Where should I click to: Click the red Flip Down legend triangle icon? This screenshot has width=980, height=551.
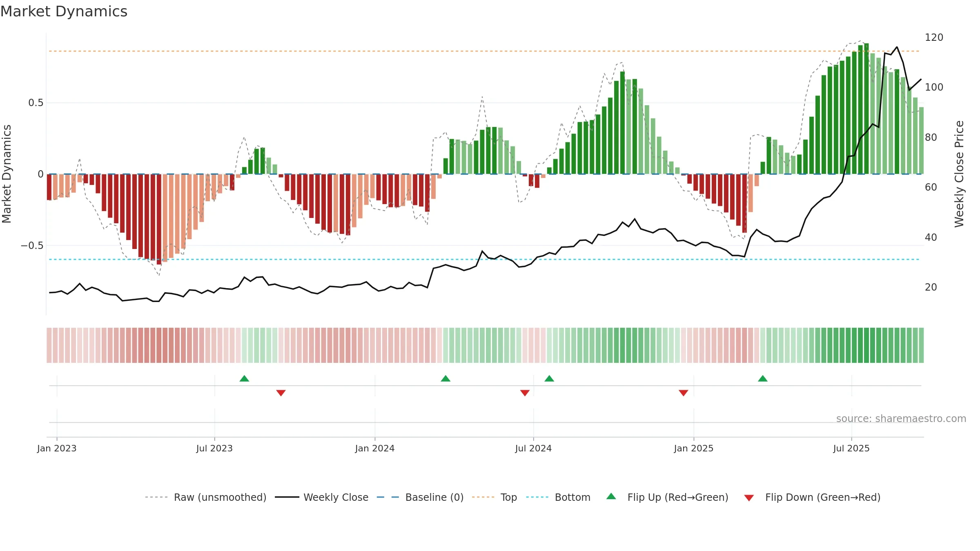click(x=749, y=498)
